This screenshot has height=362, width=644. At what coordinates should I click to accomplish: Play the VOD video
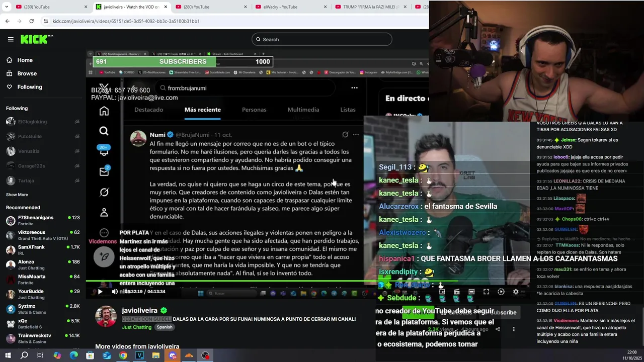[100, 291]
